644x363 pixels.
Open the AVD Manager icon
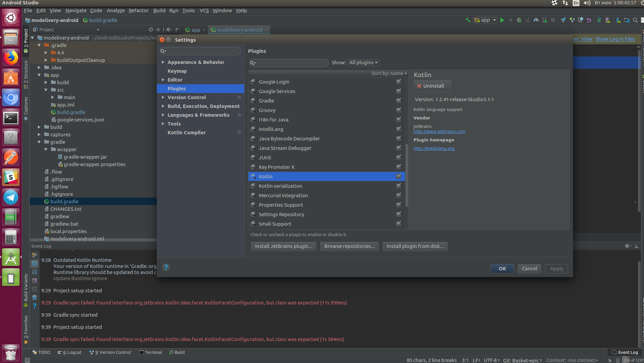608,20
